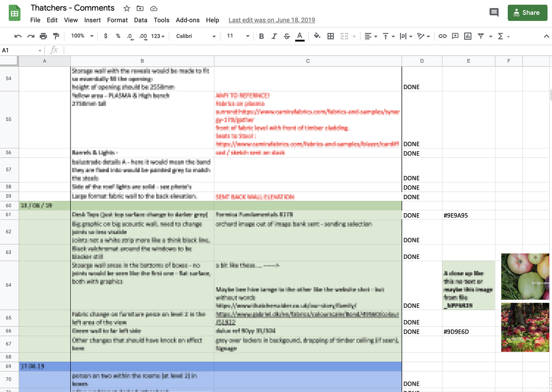Click cell containing #9D9E6D
Viewport: 552px width, 392px height.
point(468,331)
